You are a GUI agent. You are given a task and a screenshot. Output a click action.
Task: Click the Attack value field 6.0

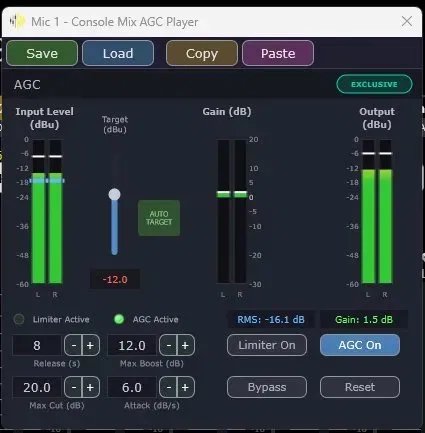[132, 387]
